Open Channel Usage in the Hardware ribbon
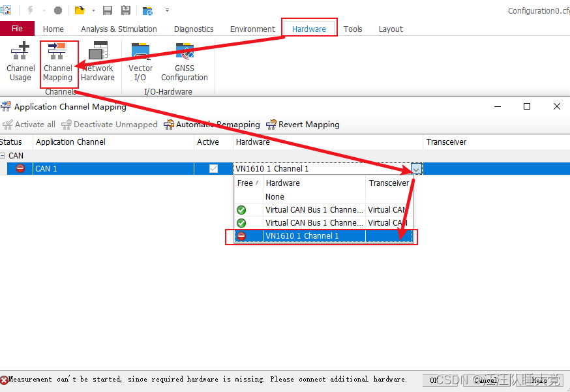Viewport: 570px width, 392px height. click(20, 62)
